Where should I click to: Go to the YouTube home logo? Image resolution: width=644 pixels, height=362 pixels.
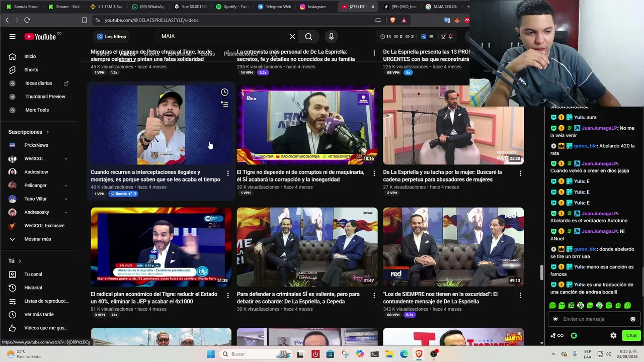point(40,36)
